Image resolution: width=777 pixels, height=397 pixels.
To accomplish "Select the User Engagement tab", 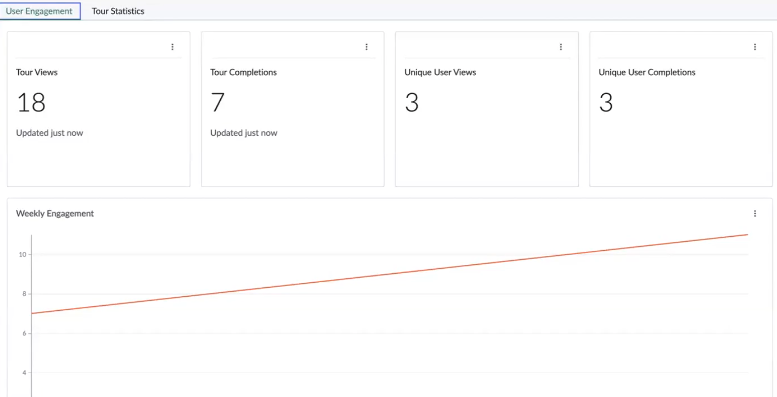I will coord(39,11).
